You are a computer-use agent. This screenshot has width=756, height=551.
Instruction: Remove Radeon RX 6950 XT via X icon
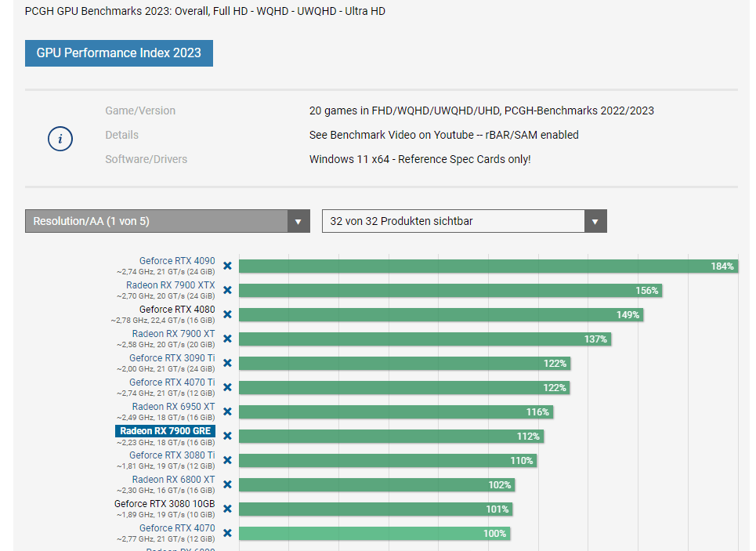227,411
